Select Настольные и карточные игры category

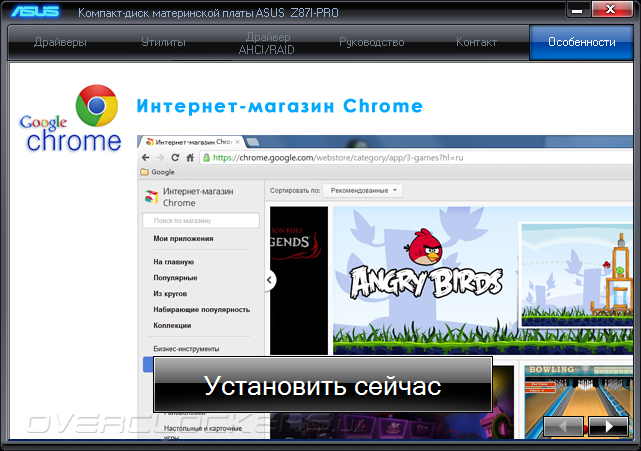pyautogui.click(x=203, y=432)
